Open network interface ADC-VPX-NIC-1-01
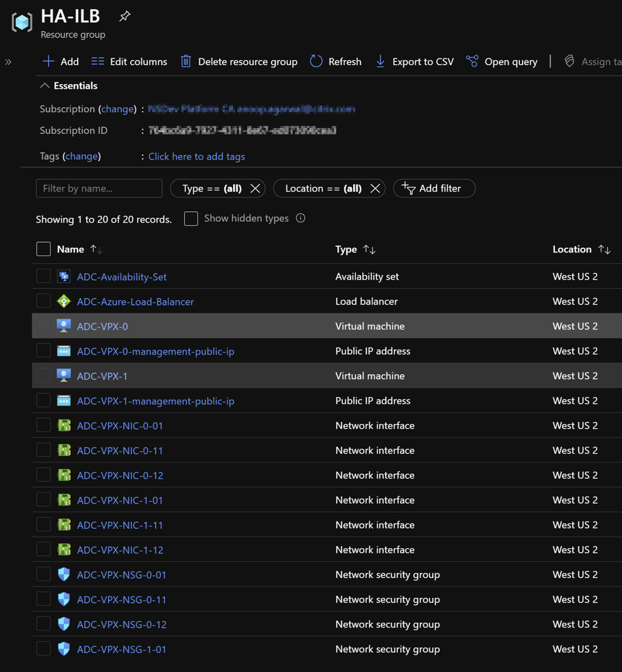 tap(120, 500)
